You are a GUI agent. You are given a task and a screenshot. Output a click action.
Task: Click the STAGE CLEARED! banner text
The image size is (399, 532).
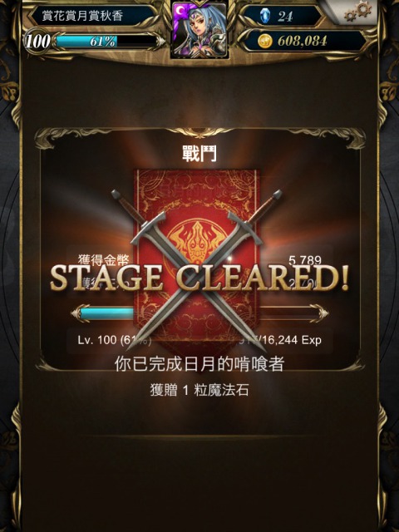pos(199,278)
